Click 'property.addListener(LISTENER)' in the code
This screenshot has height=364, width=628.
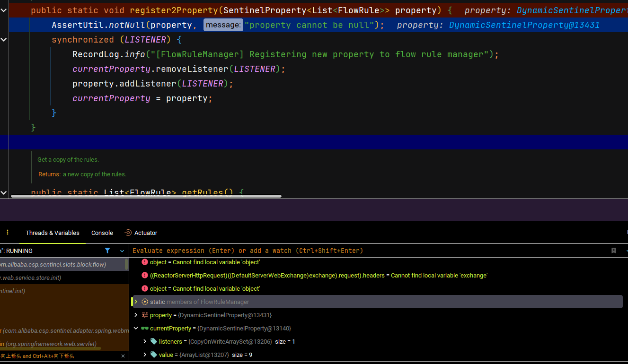point(153,84)
